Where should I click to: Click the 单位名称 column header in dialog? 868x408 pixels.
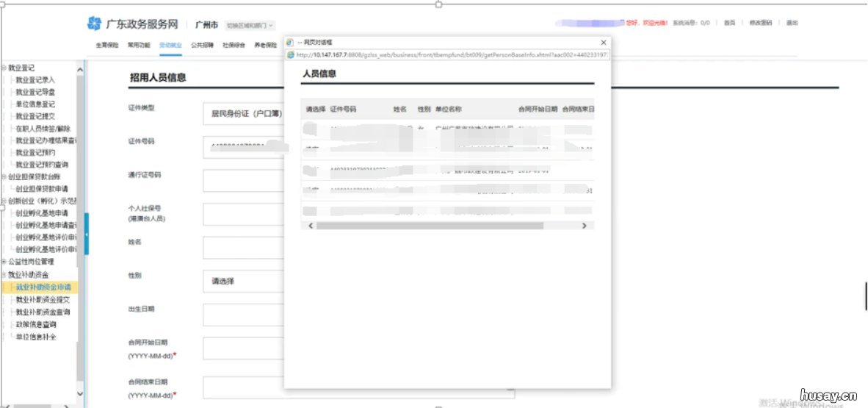(449, 110)
